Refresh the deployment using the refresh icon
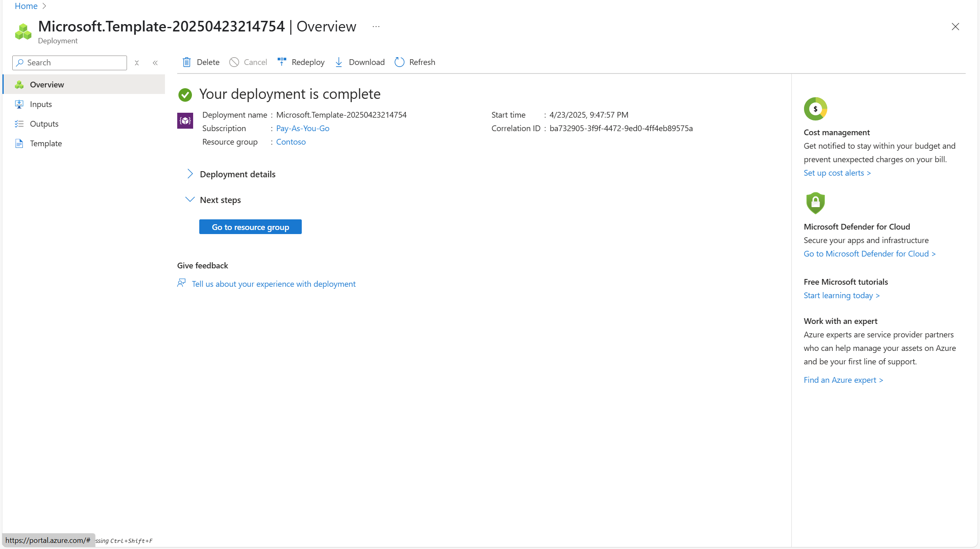The width and height of the screenshot is (980, 549). 399,62
